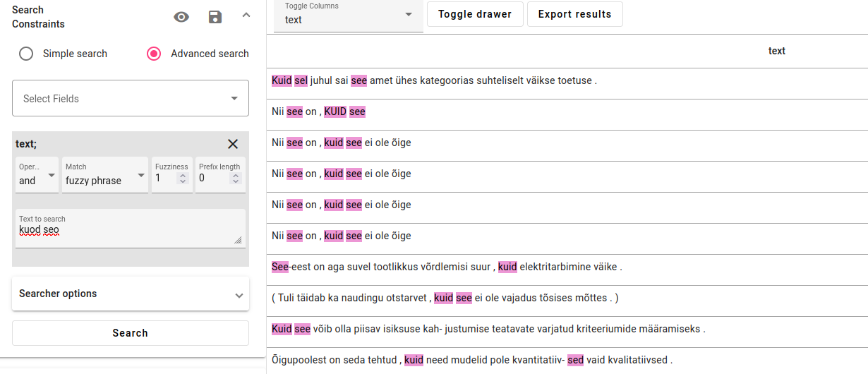The width and height of the screenshot is (868, 374).
Task: Open the Select Fields dropdown
Action: click(131, 98)
